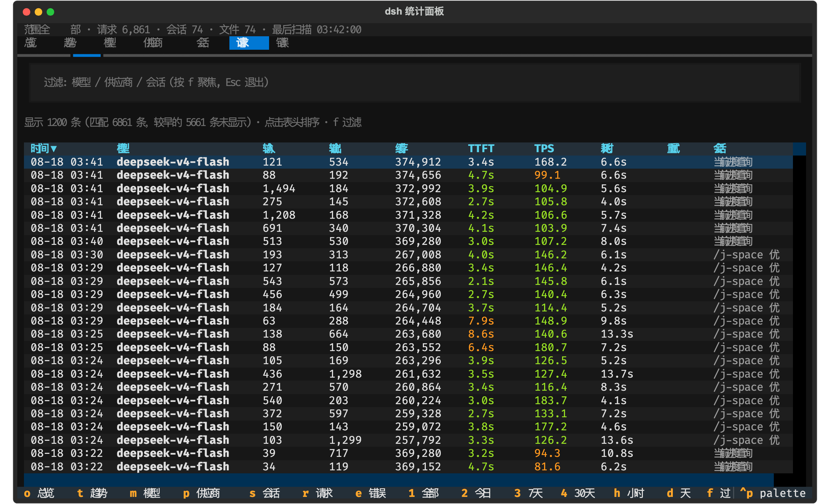Select the row with cache value 370,304
The height and width of the screenshot is (504, 830).
(x=408, y=228)
